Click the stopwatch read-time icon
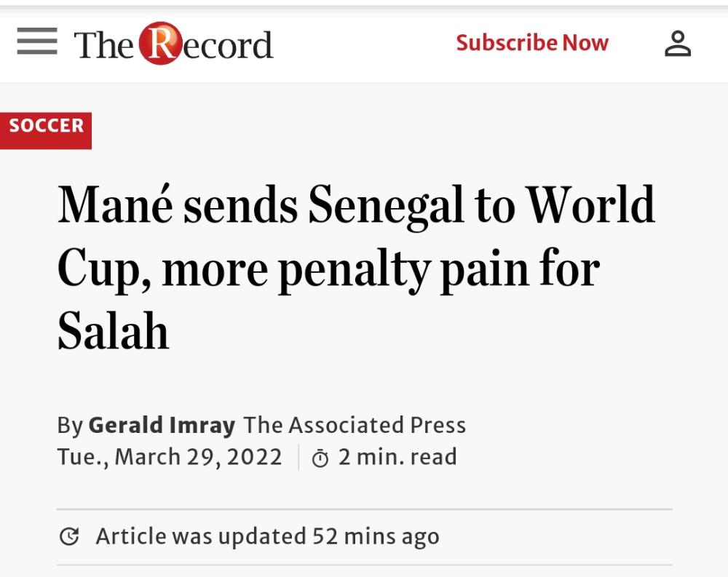This screenshot has width=728, height=577. tap(320, 458)
